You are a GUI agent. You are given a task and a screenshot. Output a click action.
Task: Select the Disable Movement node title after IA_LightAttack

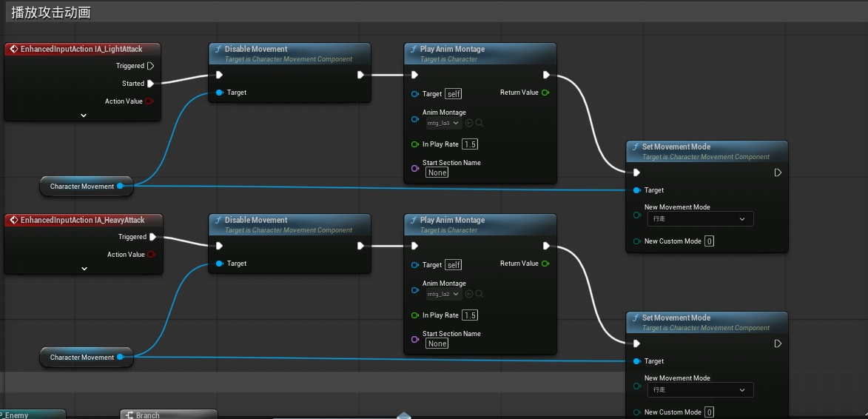pyautogui.click(x=255, y=49)
